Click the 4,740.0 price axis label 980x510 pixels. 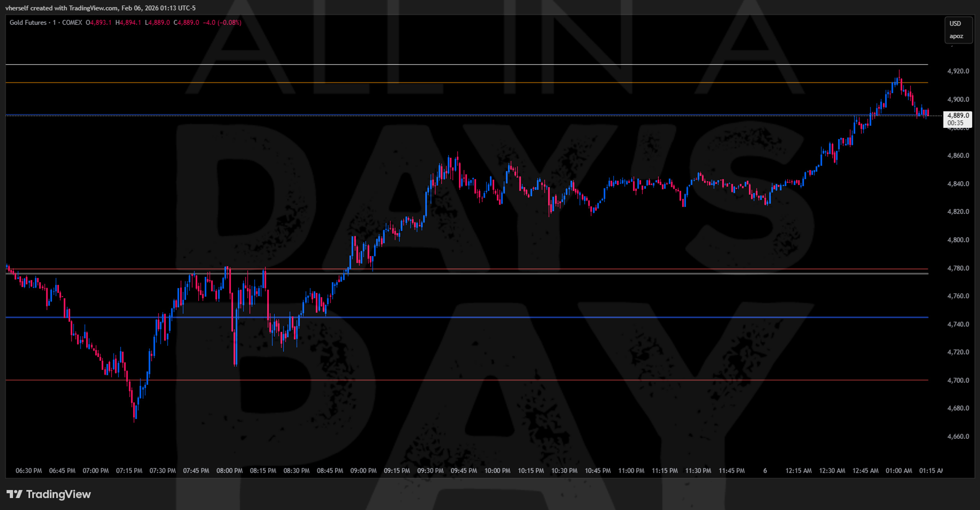958,324
